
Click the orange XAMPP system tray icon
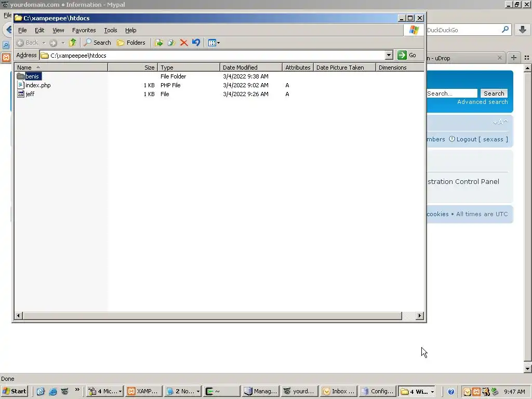[x=476, y=392]
